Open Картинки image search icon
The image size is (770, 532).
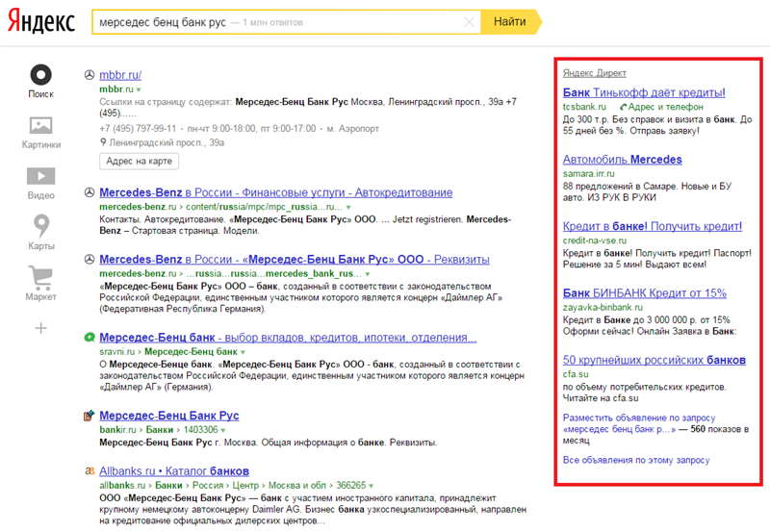(40, 126)
